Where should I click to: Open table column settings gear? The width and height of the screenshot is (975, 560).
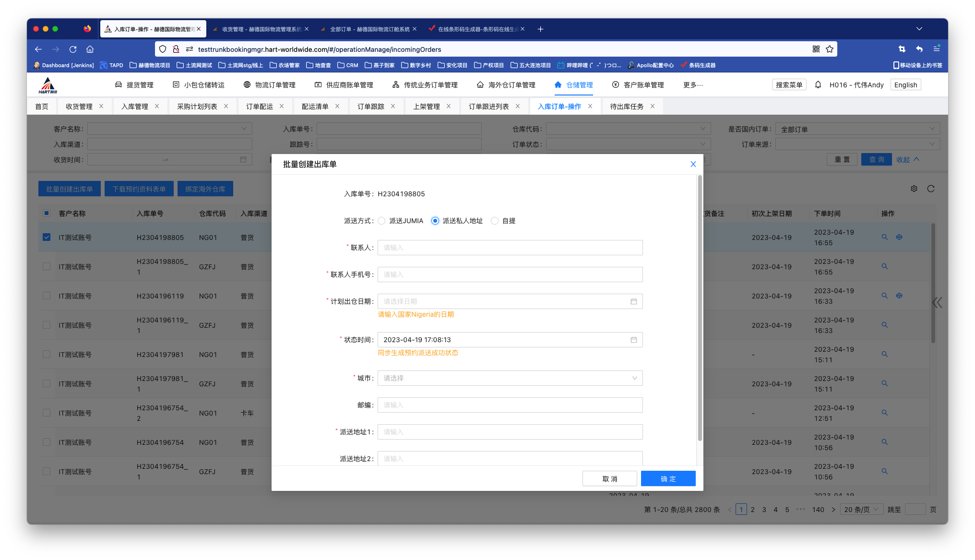point(914,189)
